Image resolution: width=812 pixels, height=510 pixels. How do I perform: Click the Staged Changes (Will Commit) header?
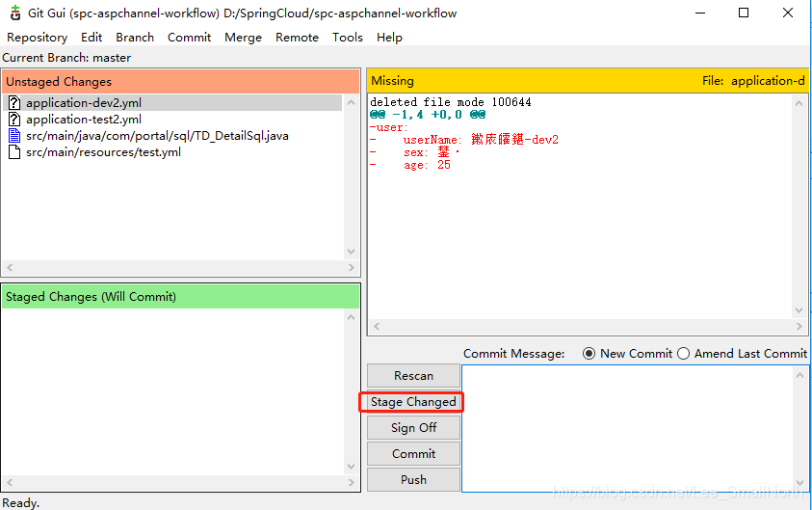[x=181, y=297]
